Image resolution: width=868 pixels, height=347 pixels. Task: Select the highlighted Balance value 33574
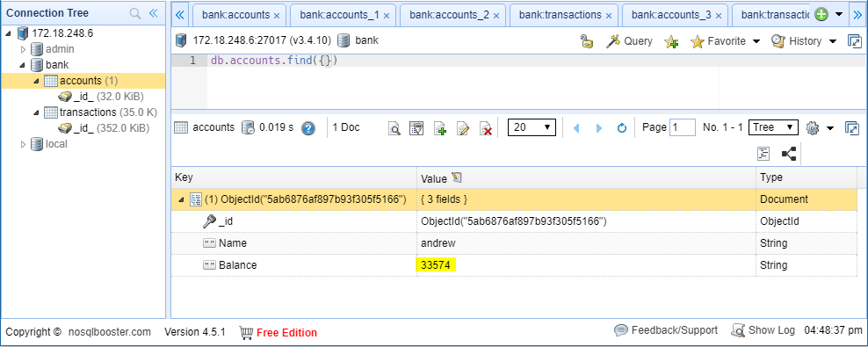[x=436, y=265]
